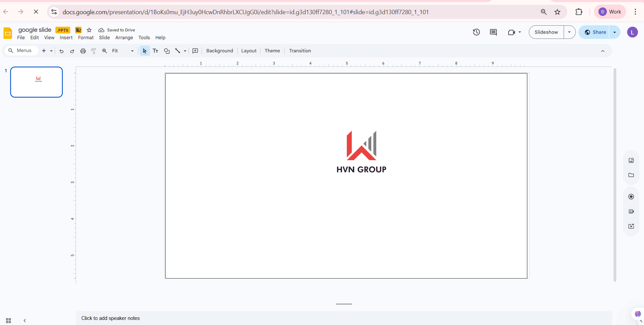This screenshot has height=325, width=644.
Task: Click the record icon in right side panel
Action: point(631,197)
